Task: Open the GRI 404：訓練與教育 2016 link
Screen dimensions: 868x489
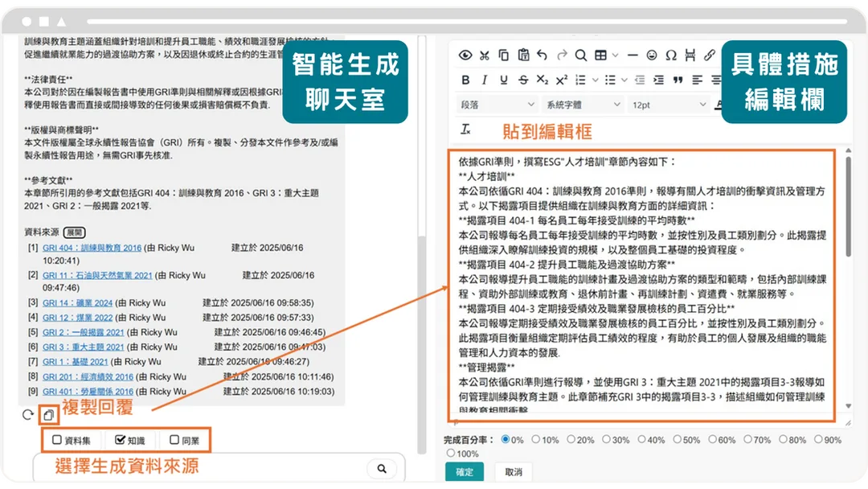Action: click(x=92, y=248)
